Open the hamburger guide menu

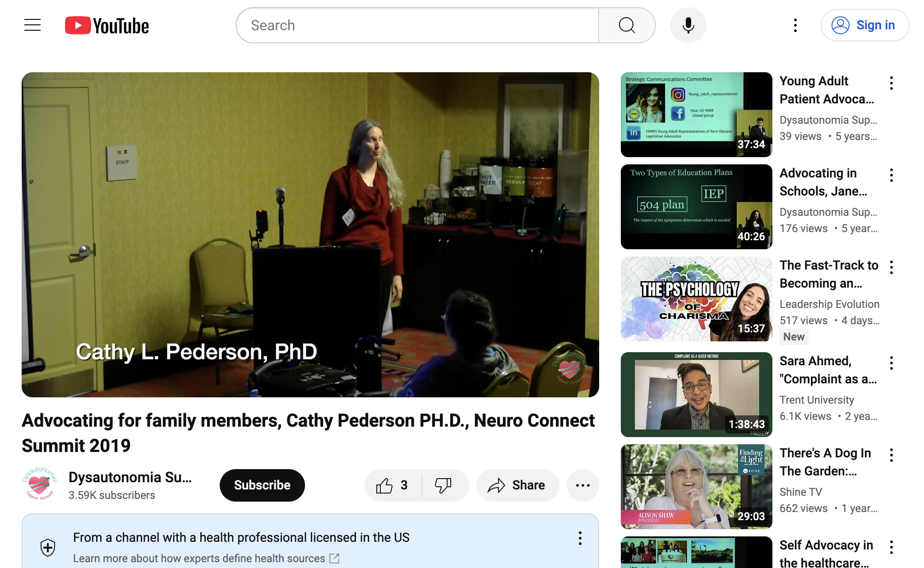click(x=32, y=25)
